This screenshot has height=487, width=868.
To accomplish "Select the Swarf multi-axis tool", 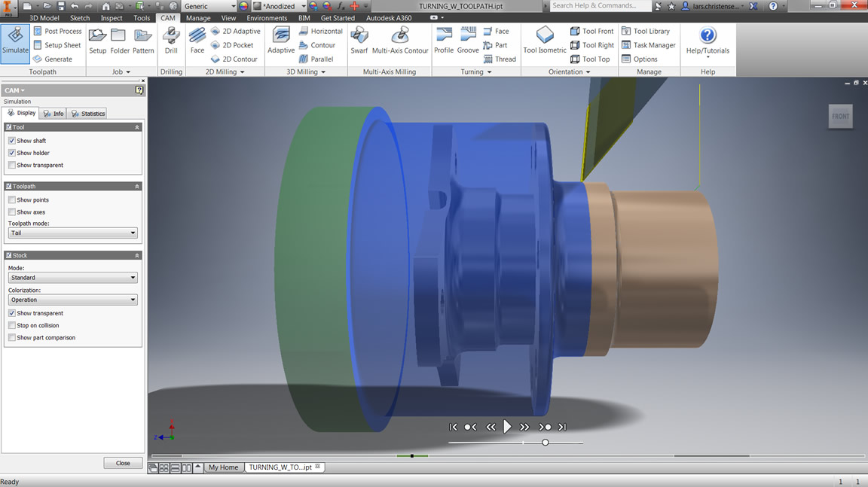I will (359, 41).
